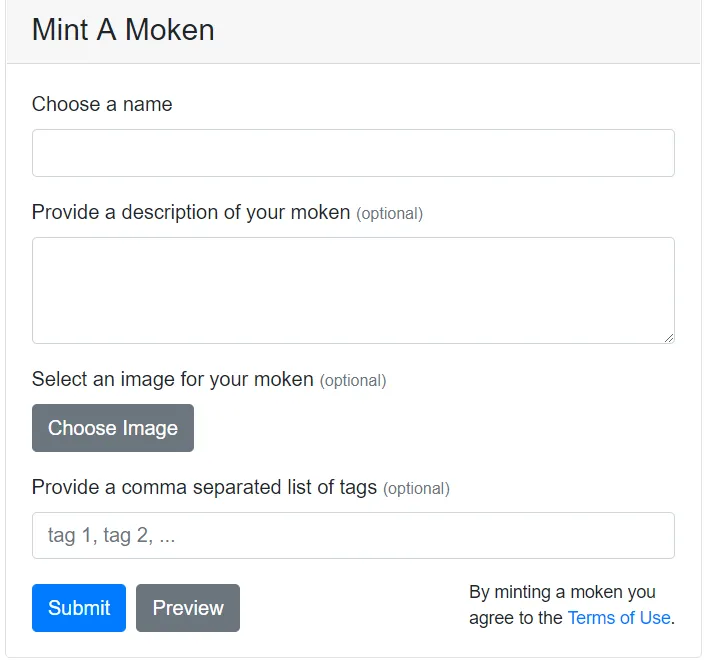This screenshot has width=704, height=660.
Task: Click the "Mint A Moken" heading
Action: (123, 30)
